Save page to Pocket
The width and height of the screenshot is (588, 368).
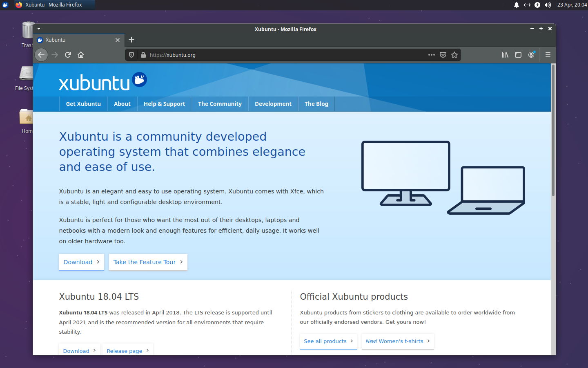(x=443, y=55)
